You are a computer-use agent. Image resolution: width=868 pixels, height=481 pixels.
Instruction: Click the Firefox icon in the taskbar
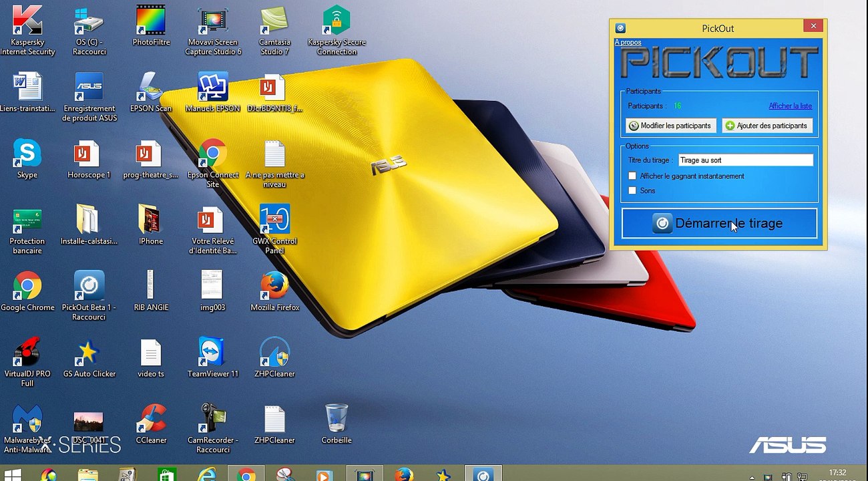pos(403,474)
